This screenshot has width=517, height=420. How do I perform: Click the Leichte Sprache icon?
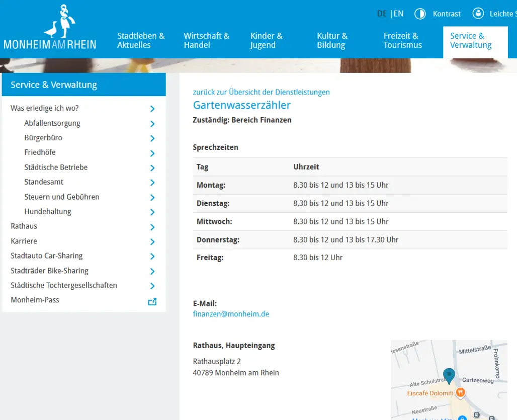[x=478, y=14]
